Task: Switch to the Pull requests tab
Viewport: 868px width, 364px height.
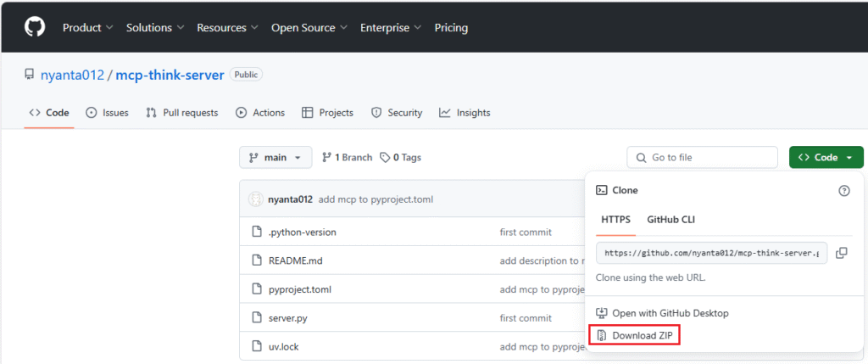Action: pos(182,113)
